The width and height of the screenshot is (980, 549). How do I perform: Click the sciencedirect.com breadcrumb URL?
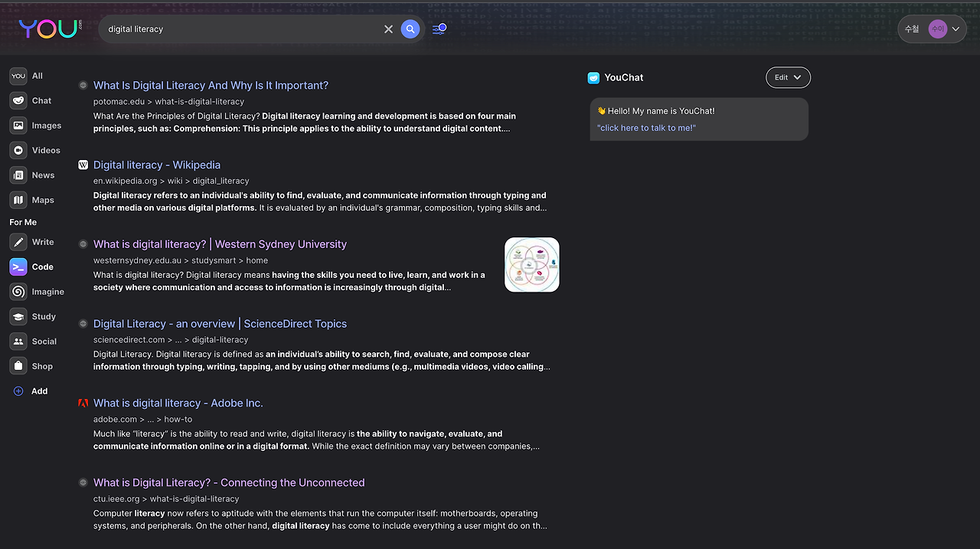pyautogui.click(x=171, y=339)
